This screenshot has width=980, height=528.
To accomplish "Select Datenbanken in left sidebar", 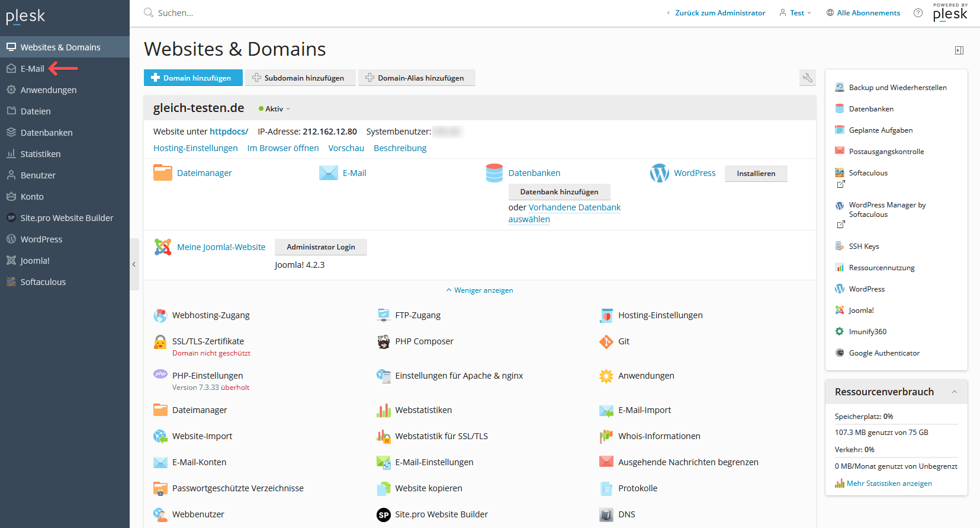I will point(46,133).
